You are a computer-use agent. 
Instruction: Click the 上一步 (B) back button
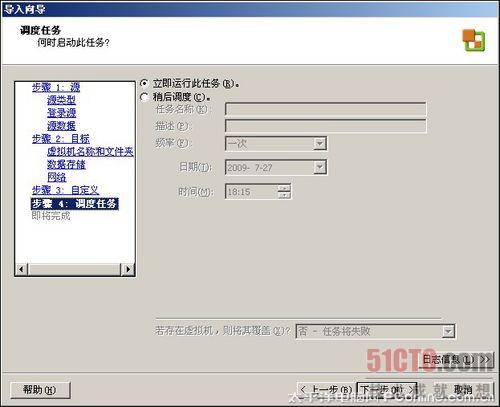pyautogui.click(x=326, y=389)
